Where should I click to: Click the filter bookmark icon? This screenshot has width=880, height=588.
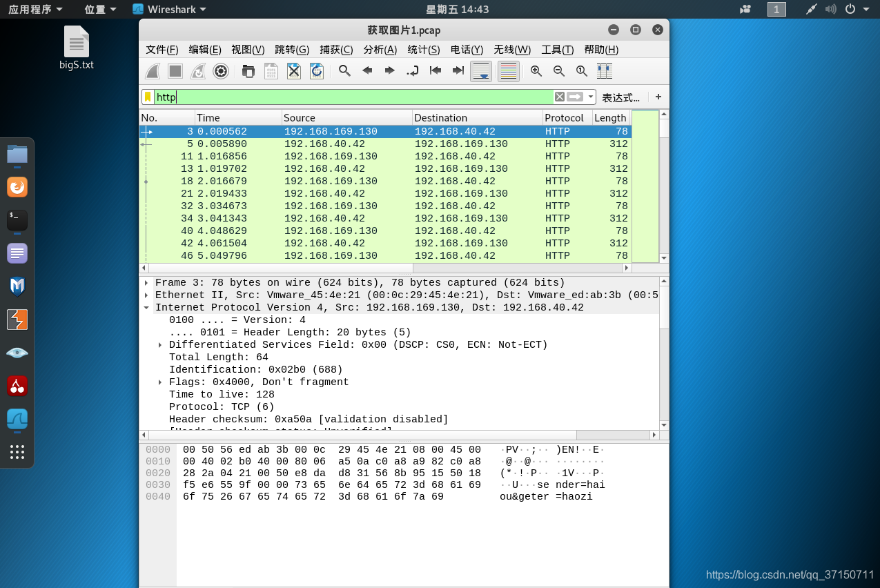pyautogui.click(x=148, y=97)
